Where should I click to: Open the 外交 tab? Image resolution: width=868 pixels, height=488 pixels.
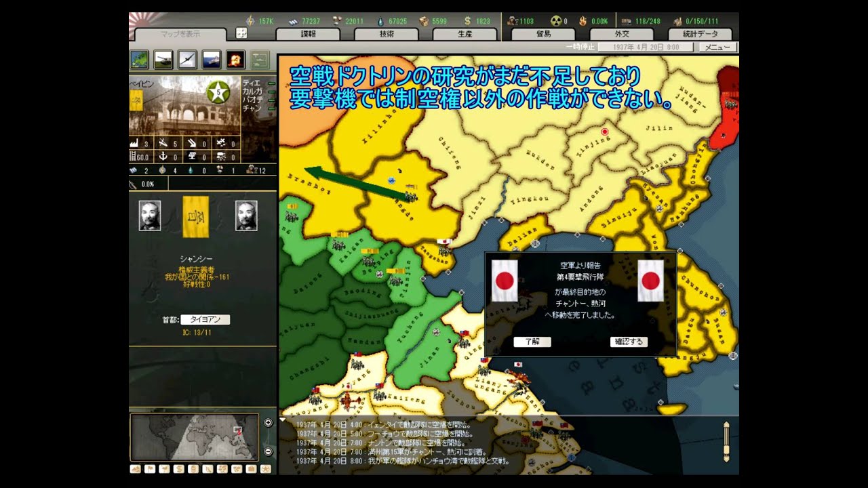point(622,34)
